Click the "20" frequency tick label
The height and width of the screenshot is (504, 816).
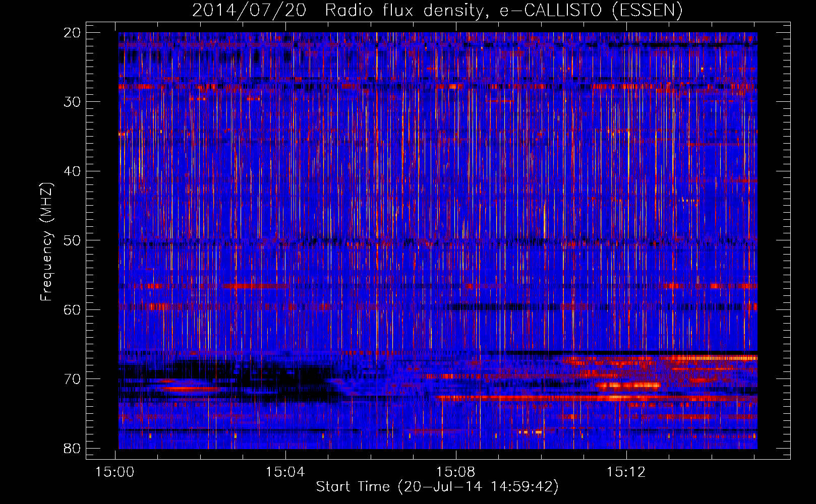point(73,33)
